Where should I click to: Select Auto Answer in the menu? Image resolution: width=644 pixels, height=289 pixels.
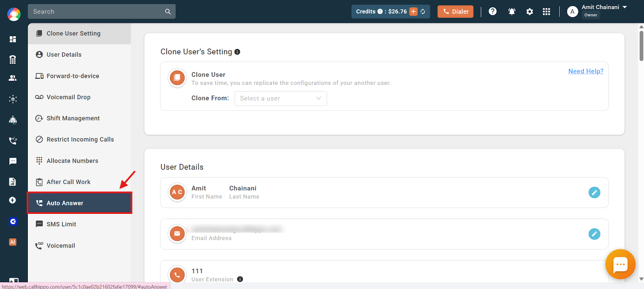(79, 203)
